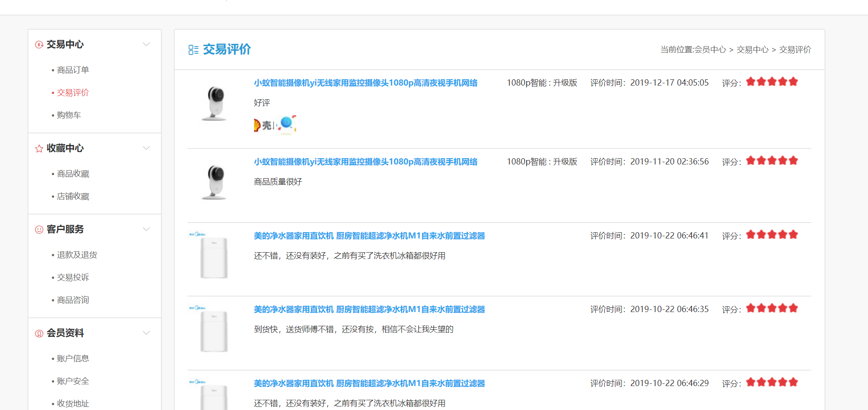Click camera thumbnail of 2019-12-17 review
Image resolution: width=868 pixels, height=410 pixels.
pyautogui.click(x=215, y=104)
